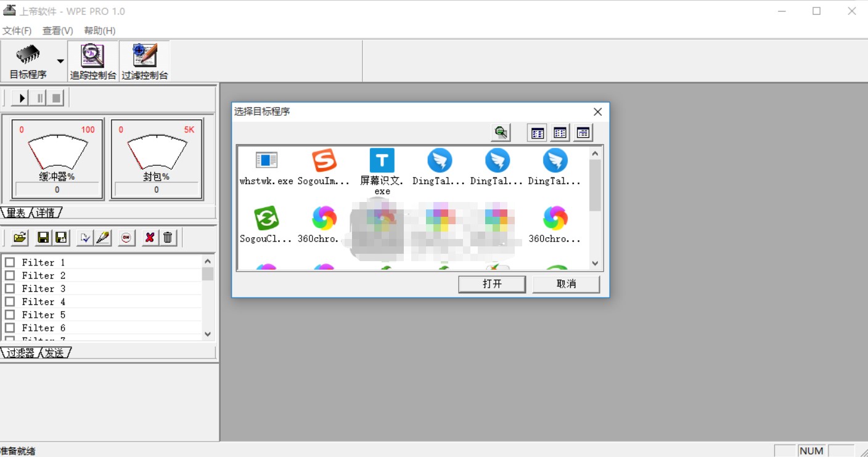Click the 缓冲器% gauge dial
The image size is (868, 457).
coord(57,152)
